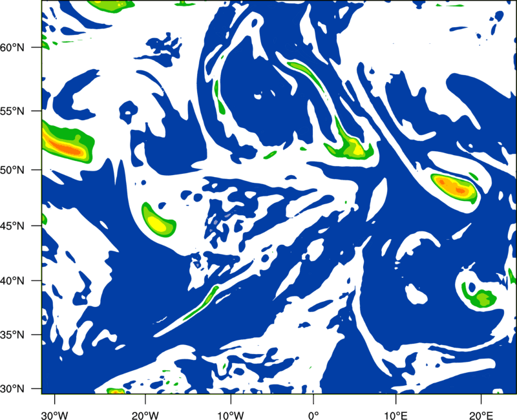The image size is (517, 420).
Task: Click the 10°E longitude label
Action: pyautogui.click(x=396, y=415)
